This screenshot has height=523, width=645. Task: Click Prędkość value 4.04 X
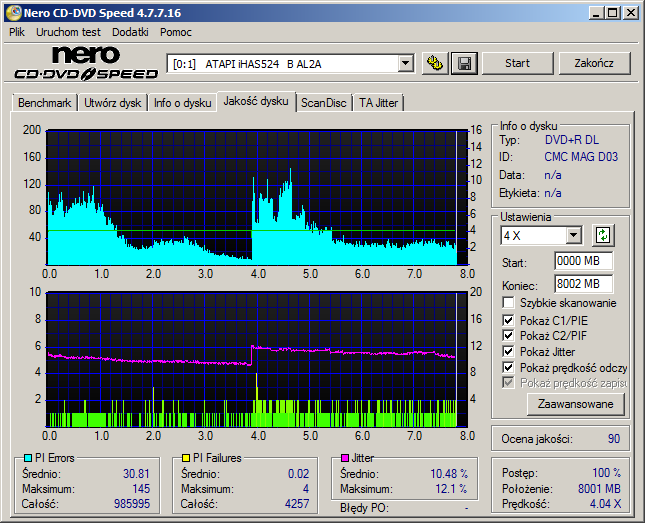pyautogui.click(x=605, y=504)
